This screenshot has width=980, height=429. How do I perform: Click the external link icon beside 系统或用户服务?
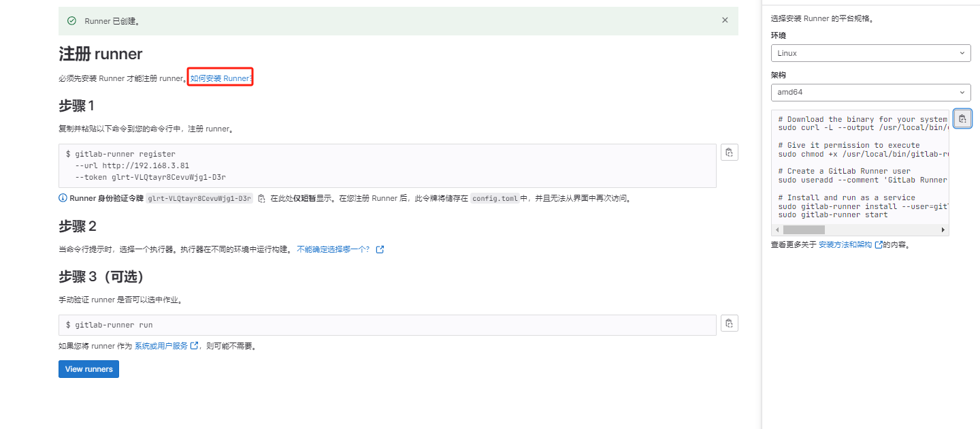tap(195, 345)
